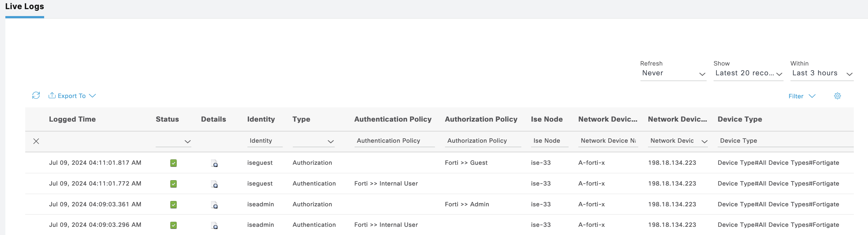Click green status icon of 04:11:01.817 entry
Image resolution: width=868 pixels, height=235 pixels.
(x=174, y=163)
